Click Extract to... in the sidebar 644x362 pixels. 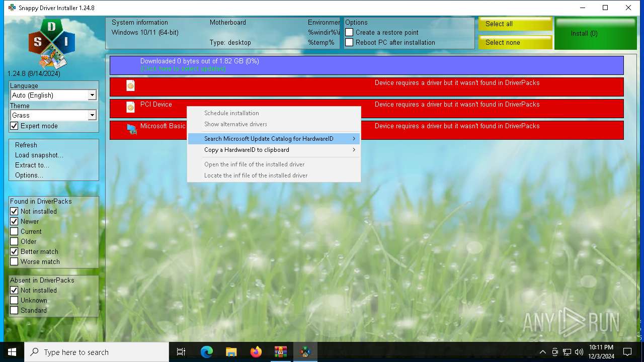coord(32,165)
